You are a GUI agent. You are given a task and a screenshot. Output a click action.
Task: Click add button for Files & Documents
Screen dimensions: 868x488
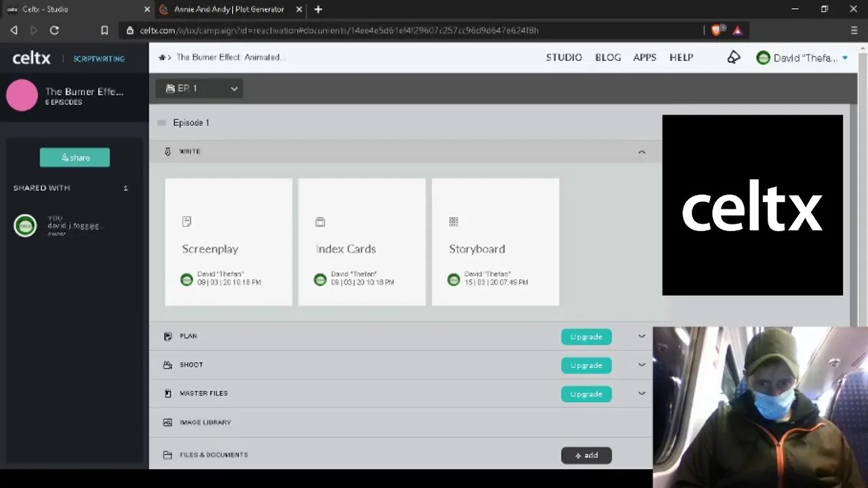click(586, 455)
